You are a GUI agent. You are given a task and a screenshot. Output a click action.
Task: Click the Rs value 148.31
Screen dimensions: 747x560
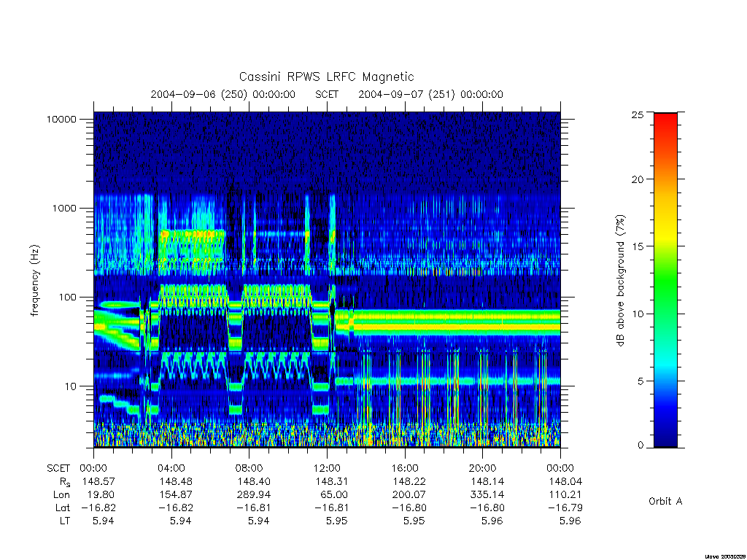(x=332, y=481)
